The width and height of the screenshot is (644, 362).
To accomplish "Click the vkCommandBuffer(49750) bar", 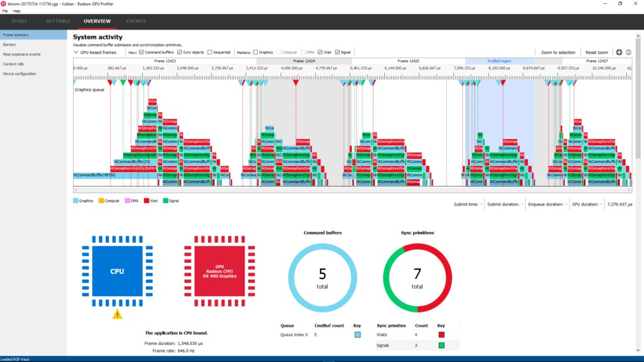I will (115, 175).
